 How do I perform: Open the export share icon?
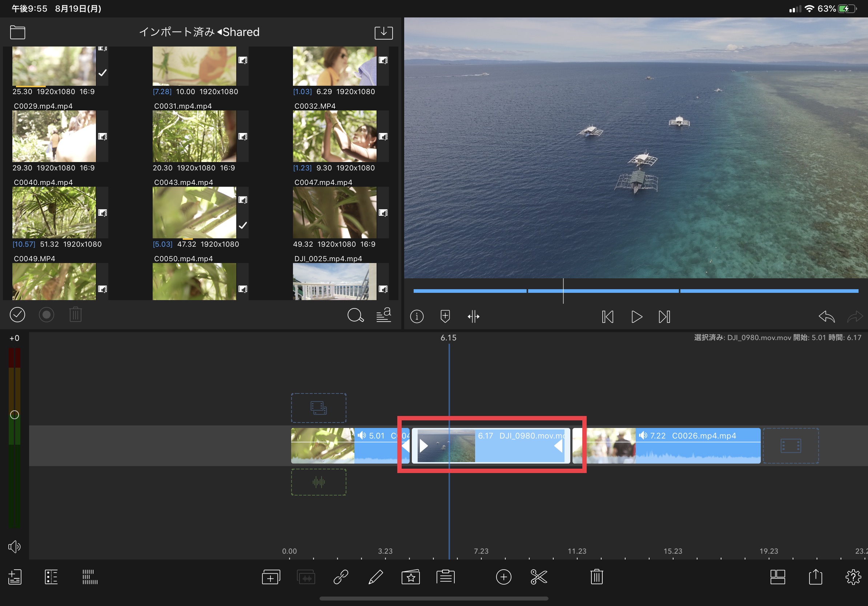(x=815, y=577)
